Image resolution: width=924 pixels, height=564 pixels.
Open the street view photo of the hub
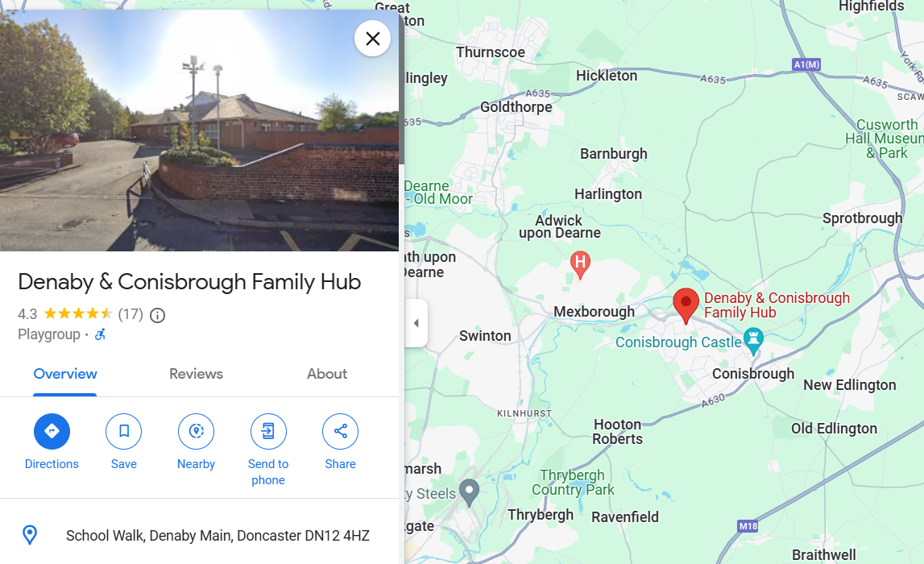tap(199, 130)
